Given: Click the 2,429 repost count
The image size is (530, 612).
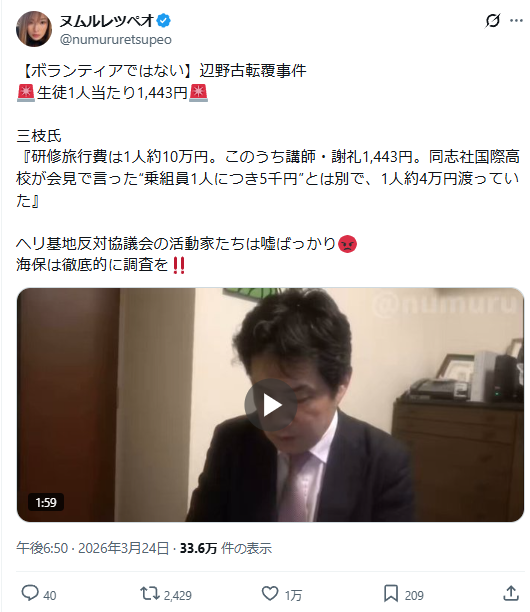Looking at the screenshot, I should click(x=178, y=595).
